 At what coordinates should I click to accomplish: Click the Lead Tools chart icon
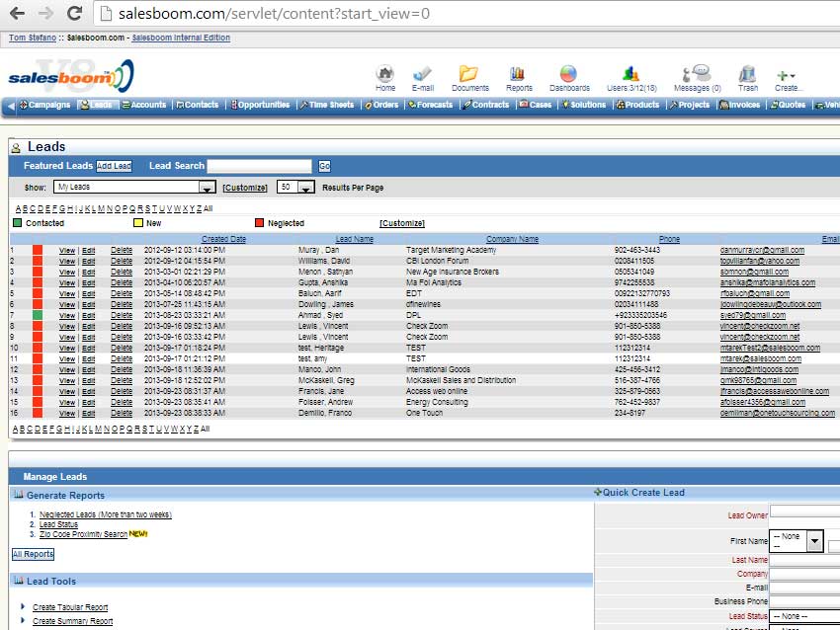tap(18, 581)
